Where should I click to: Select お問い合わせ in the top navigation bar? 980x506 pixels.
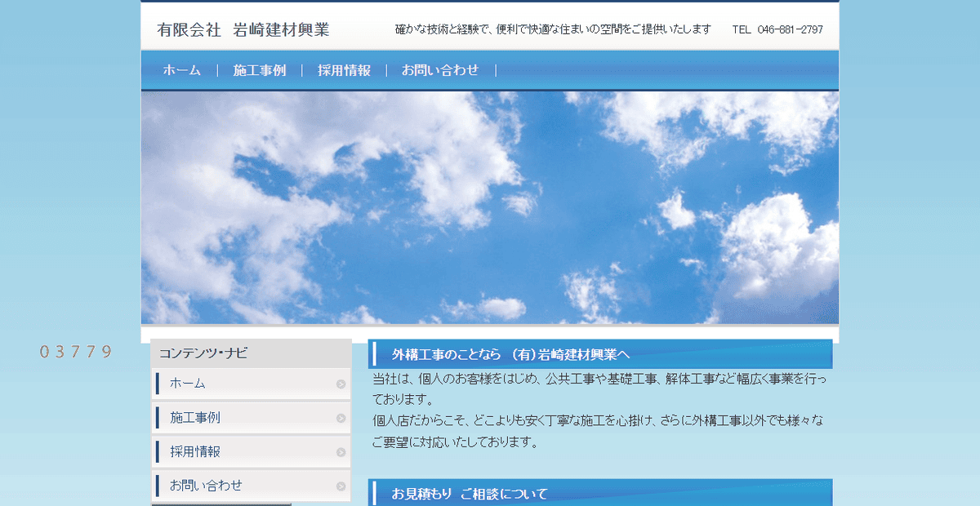tap(439, 70)
